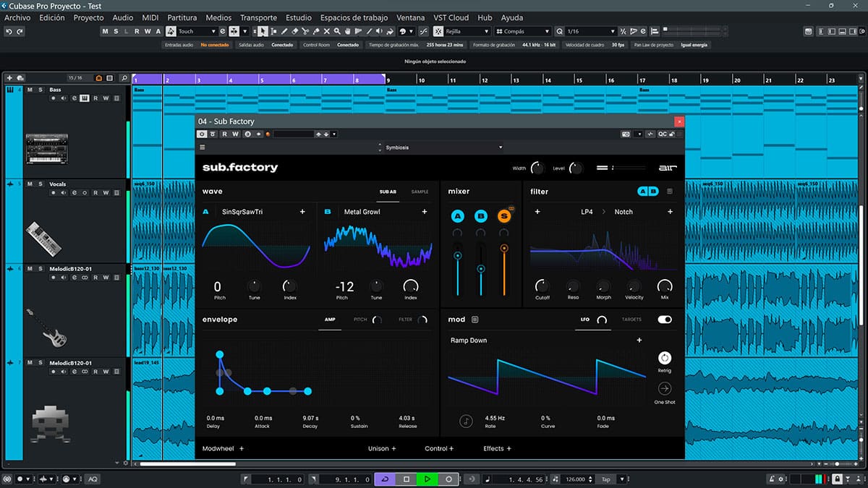Toggle the mod section on/off switch

coord(665,320)
